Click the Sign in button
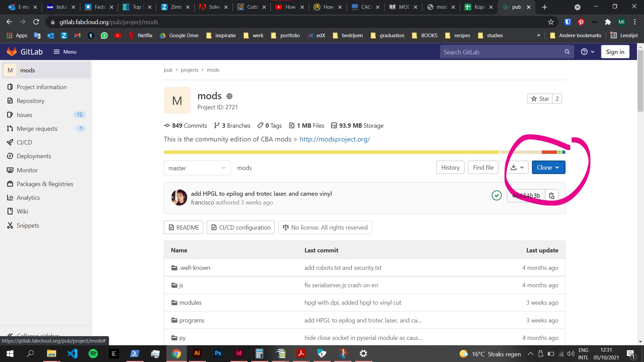Screen dimensions: 644x362 pos(615,52)
